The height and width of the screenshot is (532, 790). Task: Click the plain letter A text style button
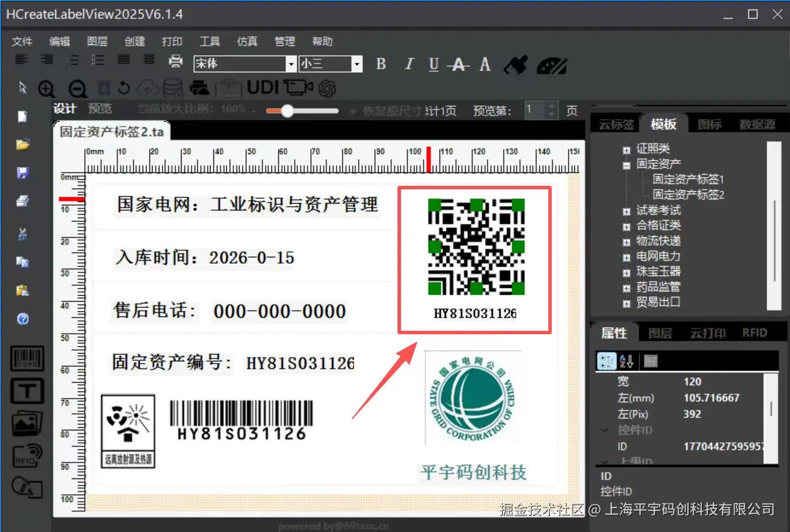point(485,64)
